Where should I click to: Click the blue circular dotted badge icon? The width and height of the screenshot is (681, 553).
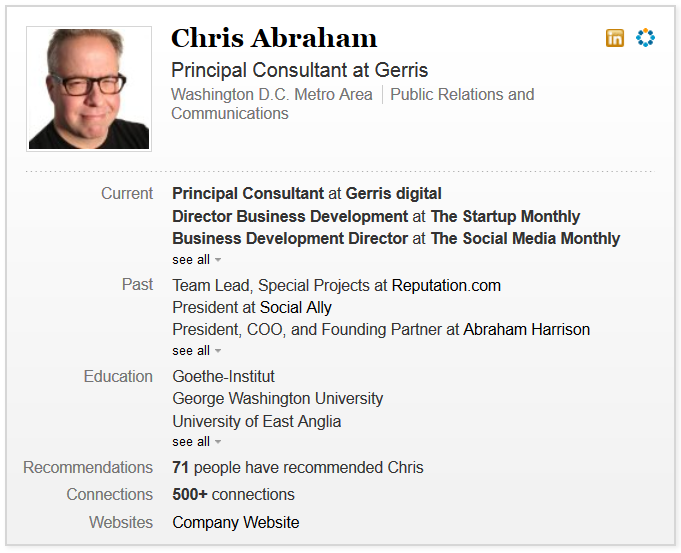(645, 38)
